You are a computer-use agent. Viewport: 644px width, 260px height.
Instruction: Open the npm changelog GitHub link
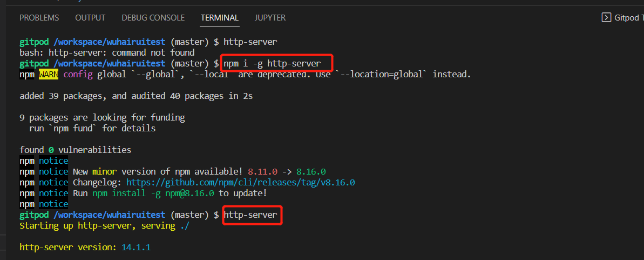(240, 182)
